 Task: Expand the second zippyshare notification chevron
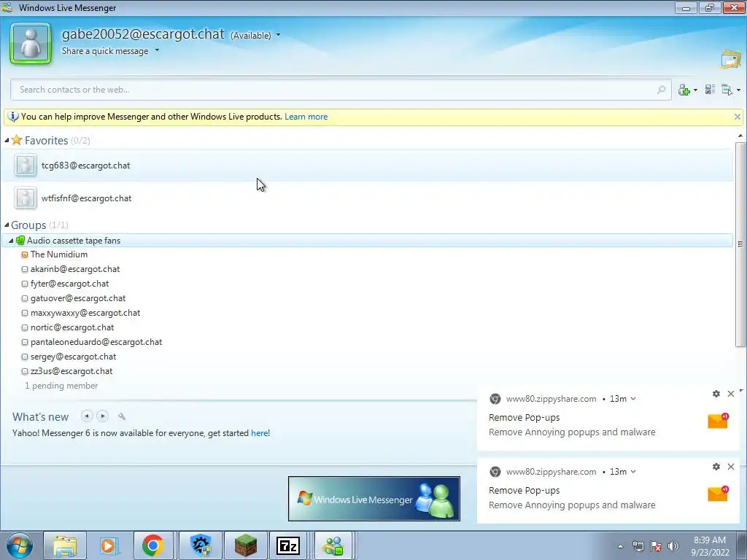(x=633, y=472)
